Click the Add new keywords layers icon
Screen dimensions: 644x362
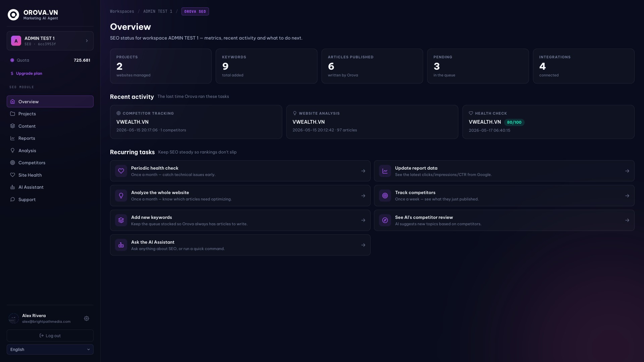point(121,220)
